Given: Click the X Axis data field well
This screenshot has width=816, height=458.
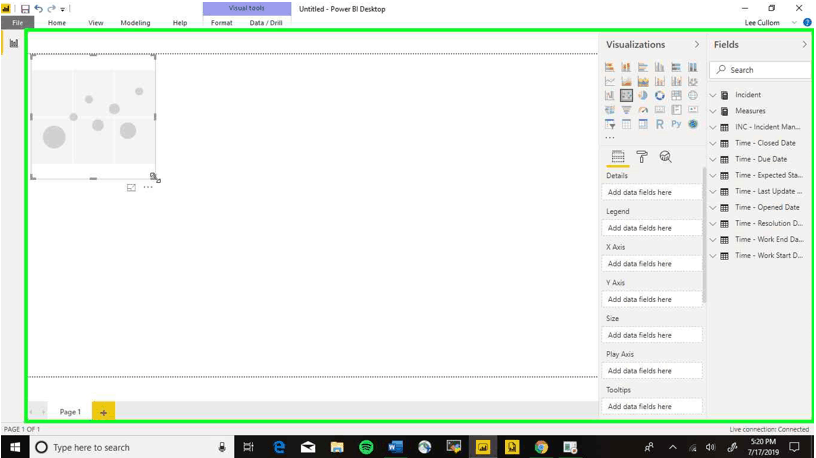Looking at the screenshot, I should [652, 263].
